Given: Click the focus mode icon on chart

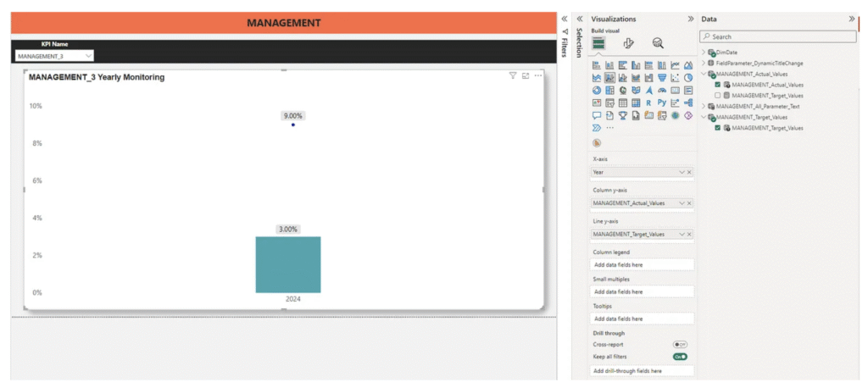Looking at the screenshot, I should 526,76.
